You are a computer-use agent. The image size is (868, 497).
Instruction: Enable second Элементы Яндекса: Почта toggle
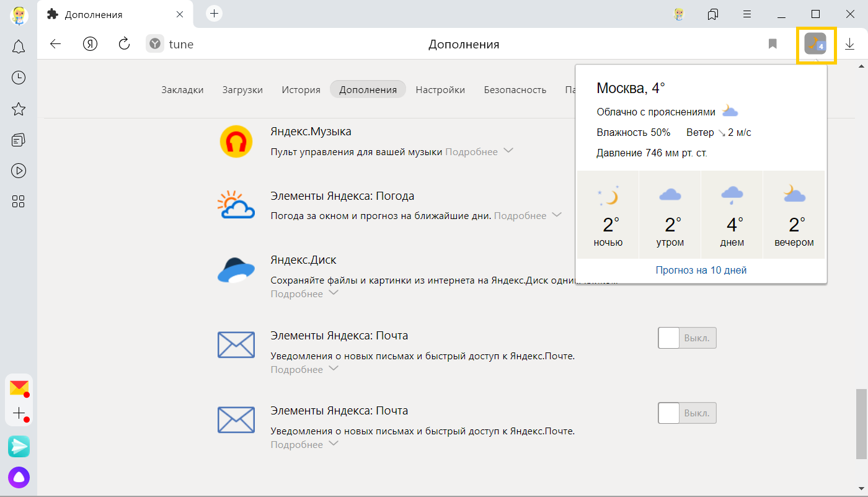687,413
